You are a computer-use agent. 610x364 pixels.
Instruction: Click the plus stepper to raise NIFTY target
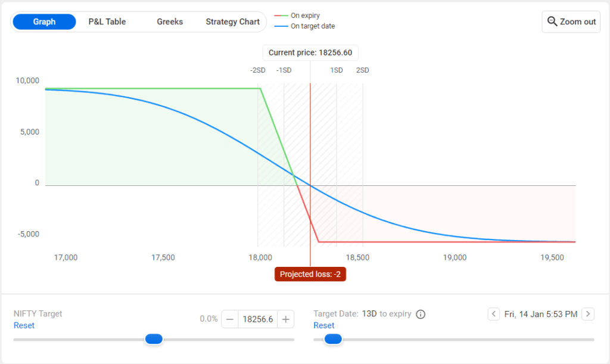pos(285,319)
